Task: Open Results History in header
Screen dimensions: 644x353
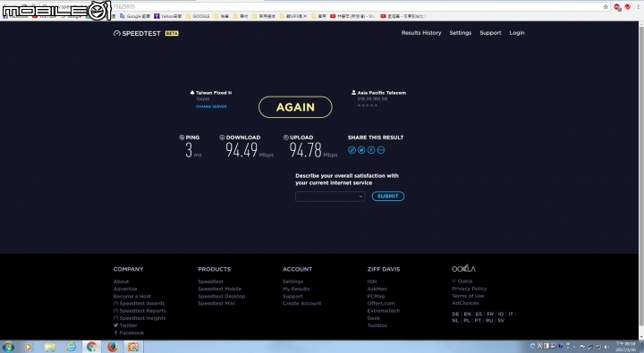Action: (421, 33)
